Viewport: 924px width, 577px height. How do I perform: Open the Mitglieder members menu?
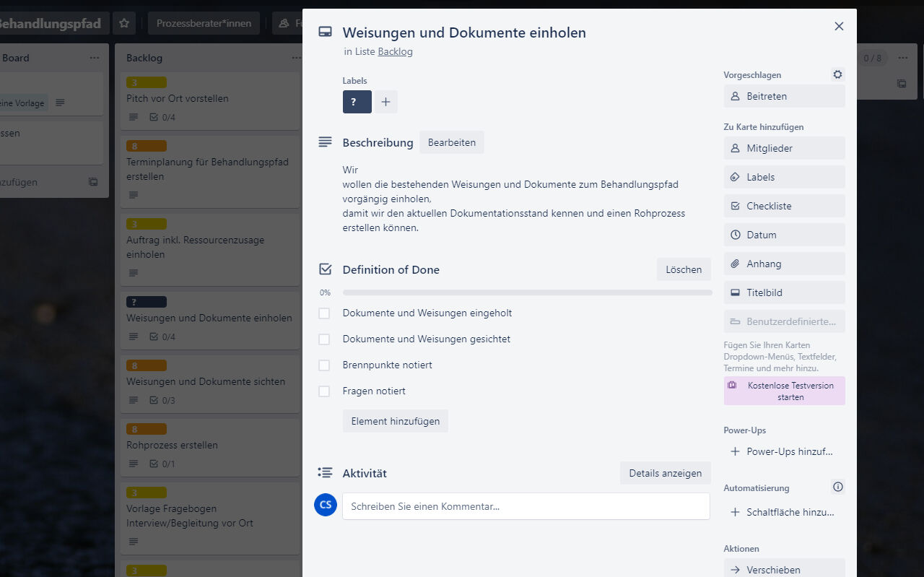tap(784, 148)
